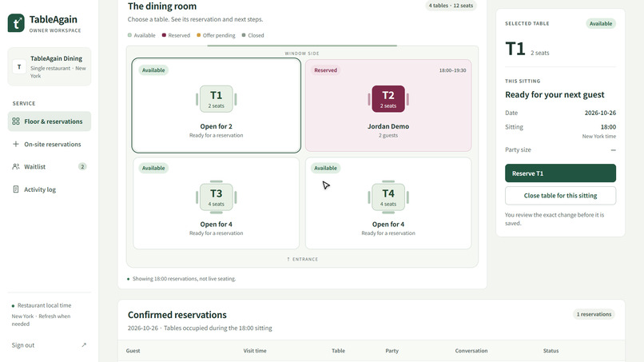This screenshot has height=362, width=644.
Task: Click the 18:00-19:30 time on T2
Action: pos(452,70)
